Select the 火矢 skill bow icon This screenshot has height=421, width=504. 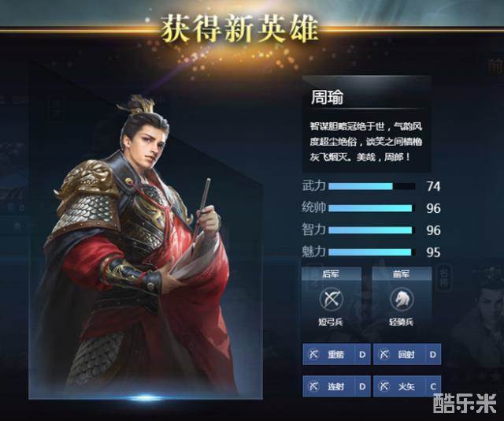(x=384, y=386)
